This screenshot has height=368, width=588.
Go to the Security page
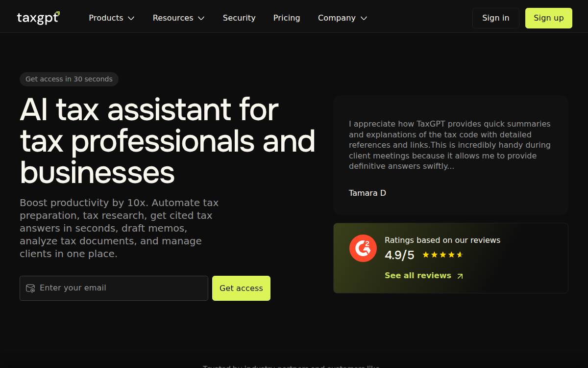(x=239, y=18)
